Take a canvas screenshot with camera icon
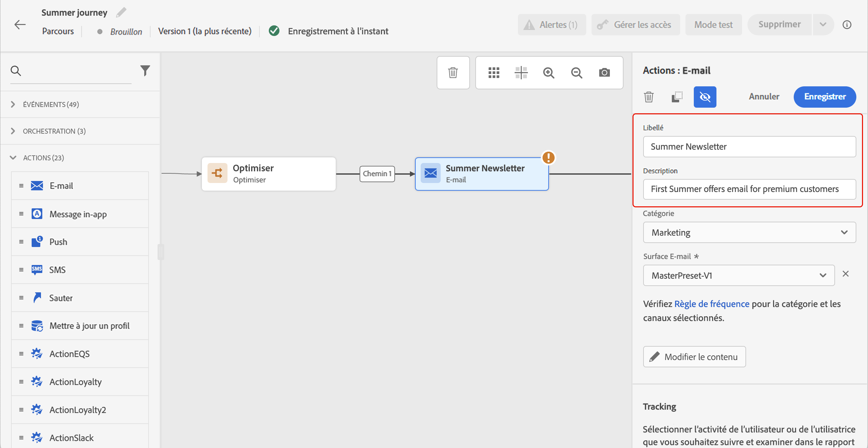868x448 pixels. coord(604,72)
